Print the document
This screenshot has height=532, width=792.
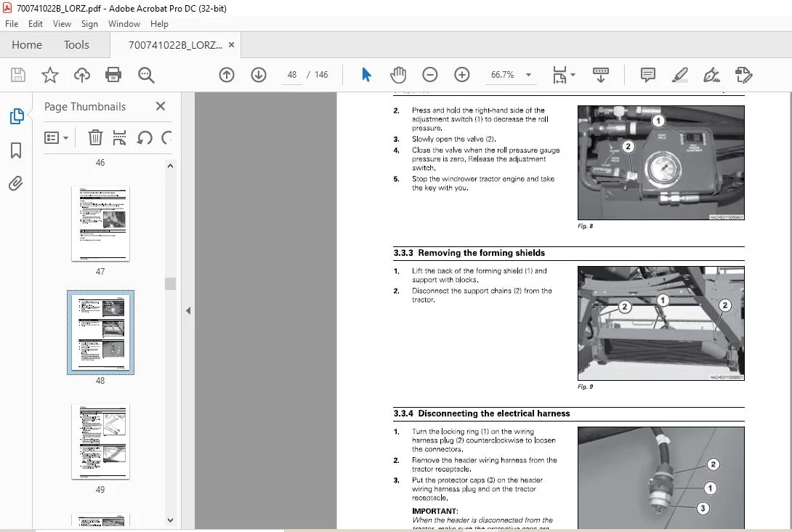113,75
